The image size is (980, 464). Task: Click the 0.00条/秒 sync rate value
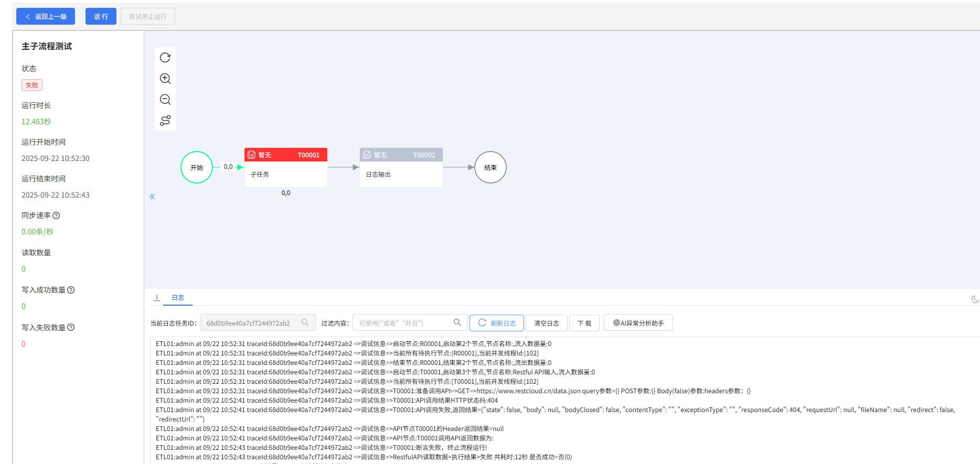point(37,232)
